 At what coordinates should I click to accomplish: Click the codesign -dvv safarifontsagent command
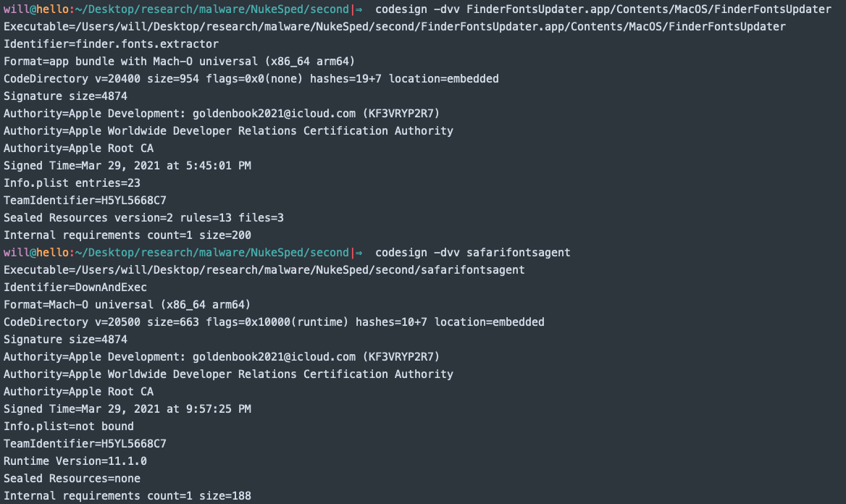pos(473,253)
